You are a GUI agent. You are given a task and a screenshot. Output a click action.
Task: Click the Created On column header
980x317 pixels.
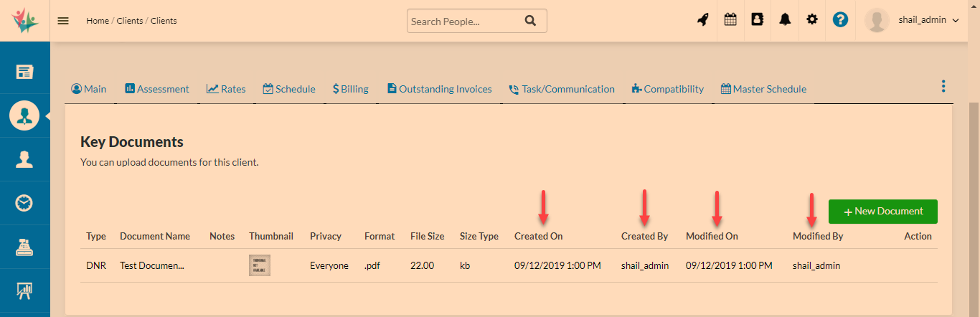[539, 236]
